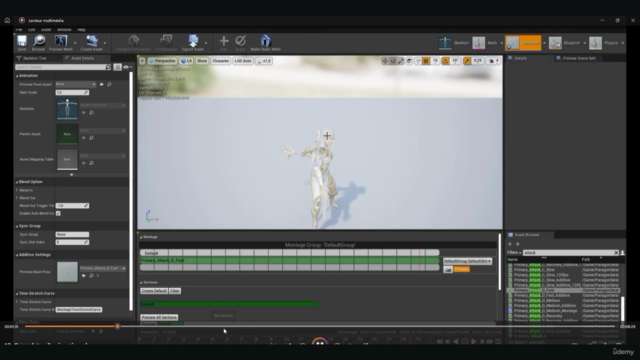This screenshot has height=360, width=640.
Task: Toggle rotation snapping in viewport
Action: [445, 61]
